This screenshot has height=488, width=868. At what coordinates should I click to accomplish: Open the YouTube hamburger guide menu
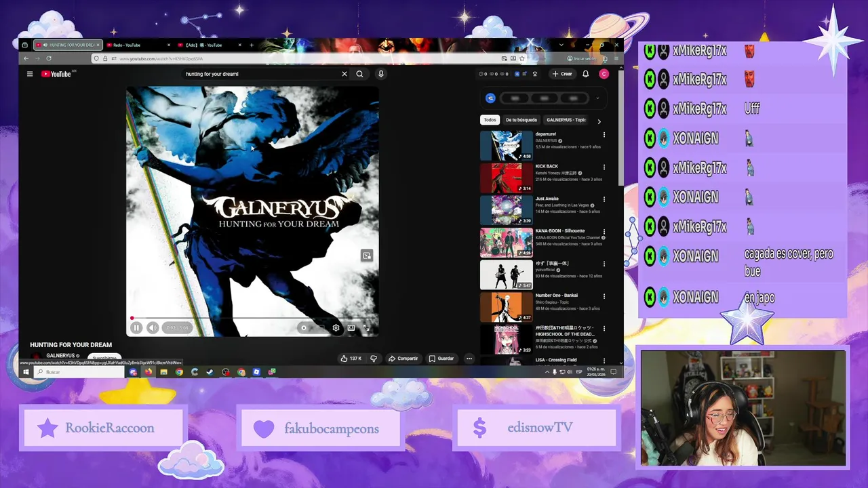pyautogui.click(x=30, y=74)
